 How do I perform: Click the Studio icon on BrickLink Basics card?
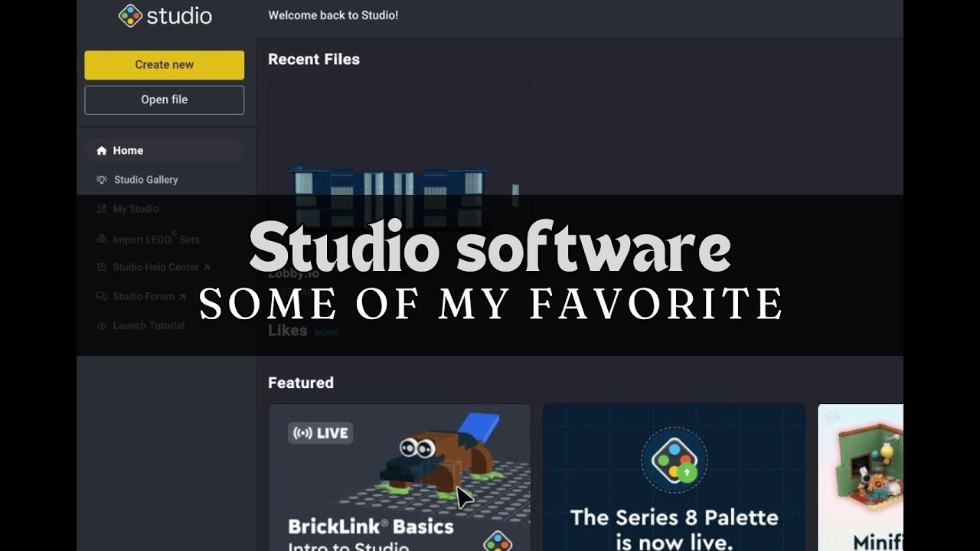click(498, 541)
